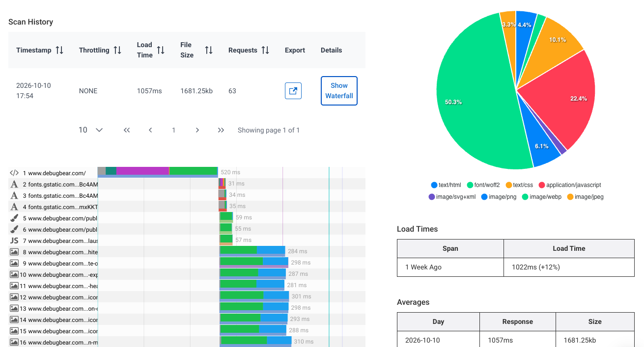Screen dimensions: 644x347
Task: Click the image icon on request 16
Action: tap(14, 342)
